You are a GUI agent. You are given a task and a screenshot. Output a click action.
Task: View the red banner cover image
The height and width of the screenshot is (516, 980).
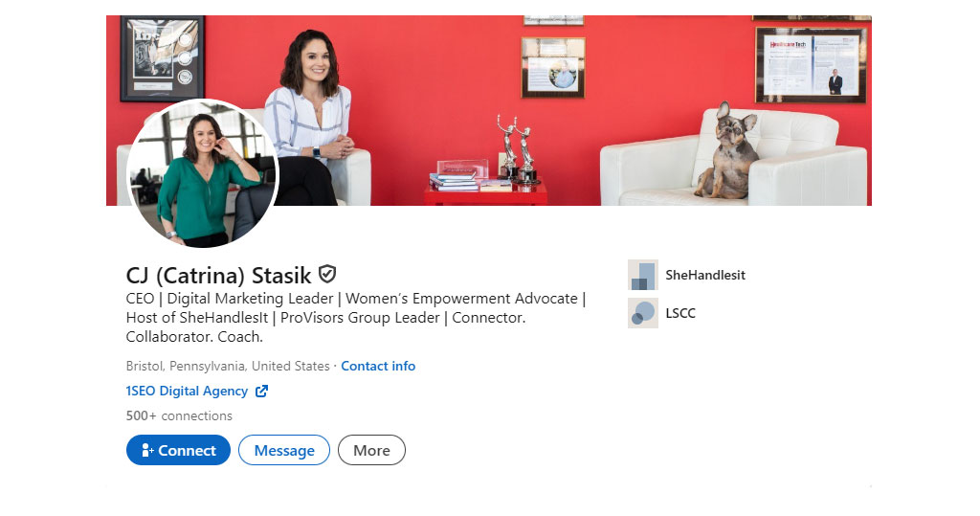[489, 111]
